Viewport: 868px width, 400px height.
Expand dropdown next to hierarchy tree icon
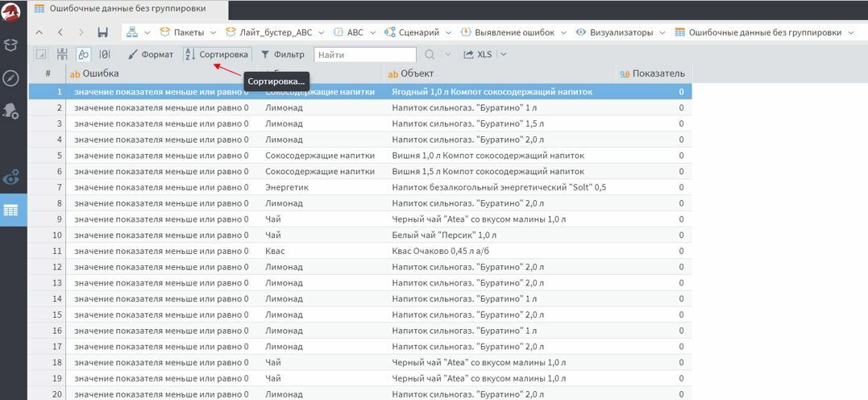(x=147, y=32)
